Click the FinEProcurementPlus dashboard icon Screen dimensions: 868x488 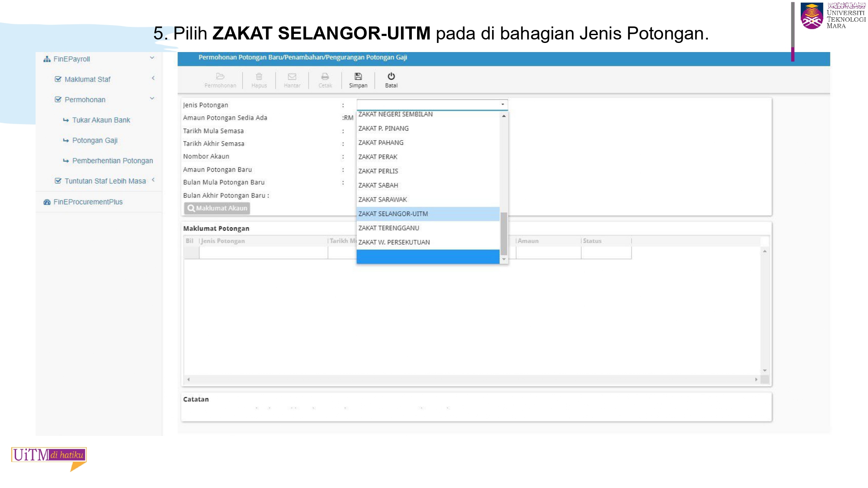47,202
